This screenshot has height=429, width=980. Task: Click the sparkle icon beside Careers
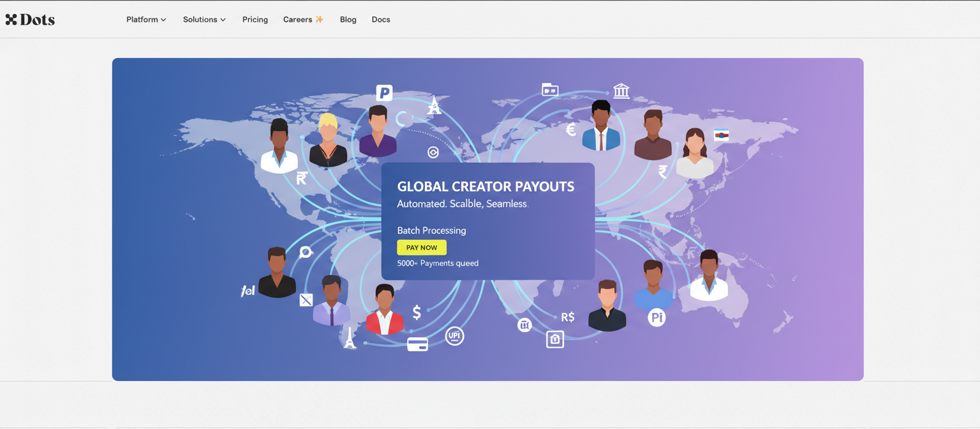[320, 20]
